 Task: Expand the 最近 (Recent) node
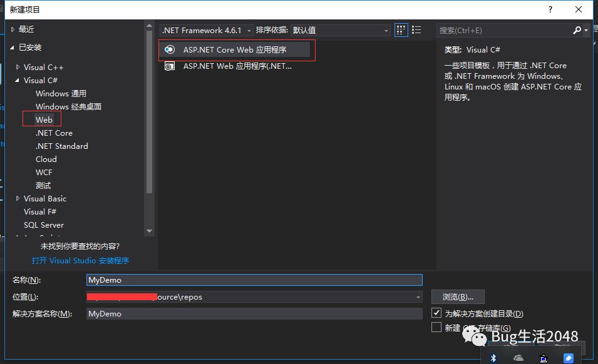coord(13,29)
